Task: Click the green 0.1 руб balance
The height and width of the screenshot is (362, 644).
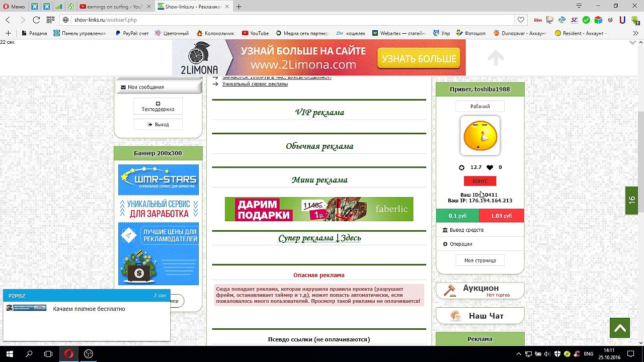Action: [457, 216]
